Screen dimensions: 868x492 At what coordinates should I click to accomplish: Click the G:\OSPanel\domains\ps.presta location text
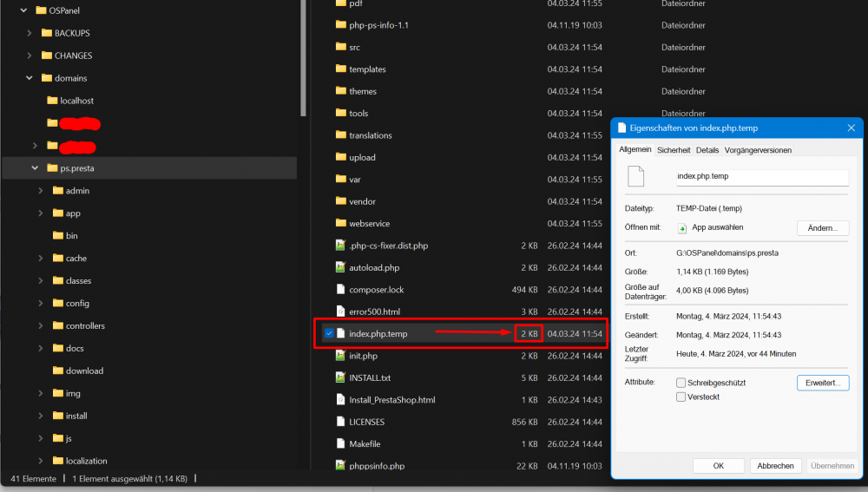click(x=727, y=253)
